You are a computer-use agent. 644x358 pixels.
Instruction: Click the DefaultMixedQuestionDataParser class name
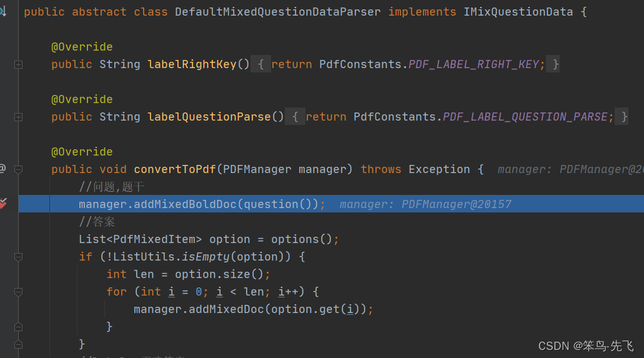(x=277, y=12)
